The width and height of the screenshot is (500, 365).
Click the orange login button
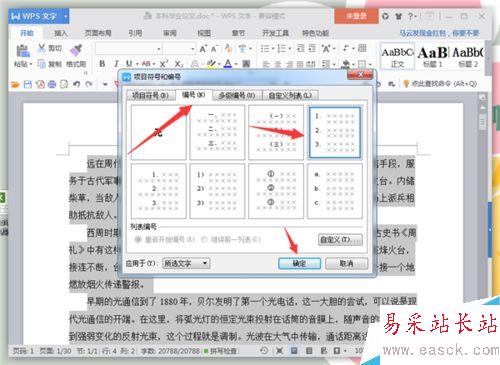click(356, 16)
